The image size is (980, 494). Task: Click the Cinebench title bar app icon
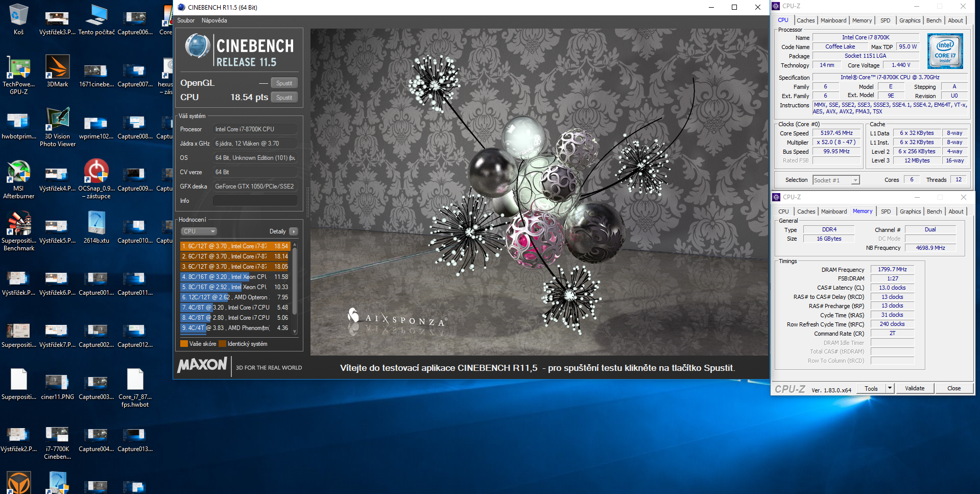click(x=181, y=7)
